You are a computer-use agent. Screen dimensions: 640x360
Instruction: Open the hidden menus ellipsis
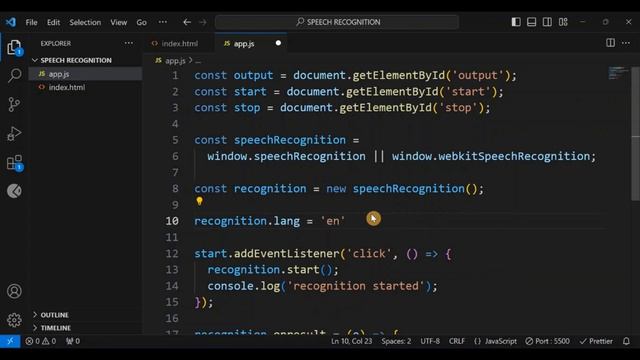[x=163, y=22]
